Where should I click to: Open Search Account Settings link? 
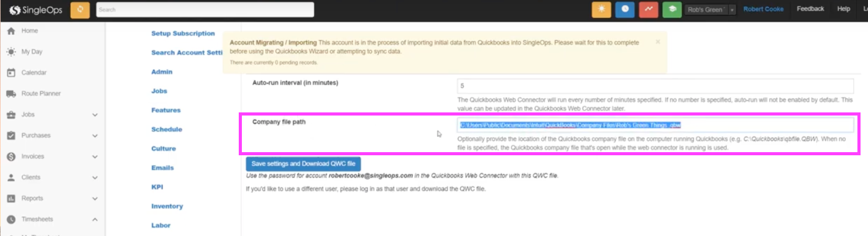[x=187, y=53]
